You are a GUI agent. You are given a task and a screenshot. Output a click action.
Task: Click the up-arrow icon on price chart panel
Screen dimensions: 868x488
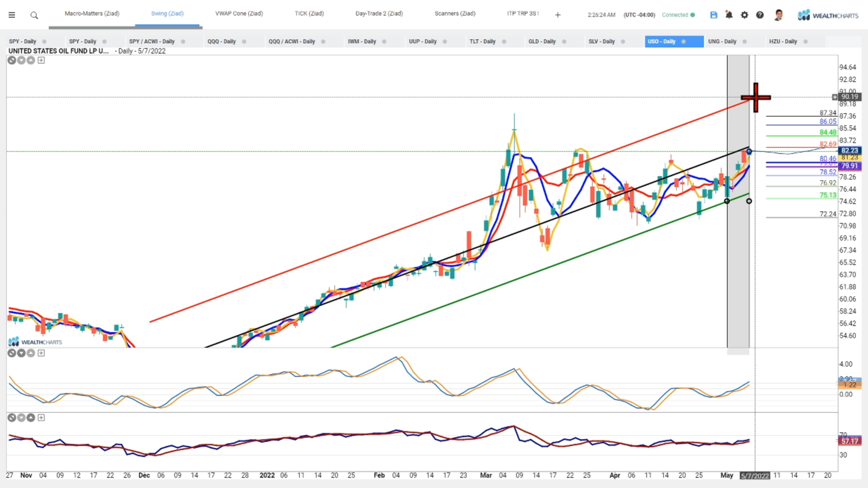(x=31, y=60)
